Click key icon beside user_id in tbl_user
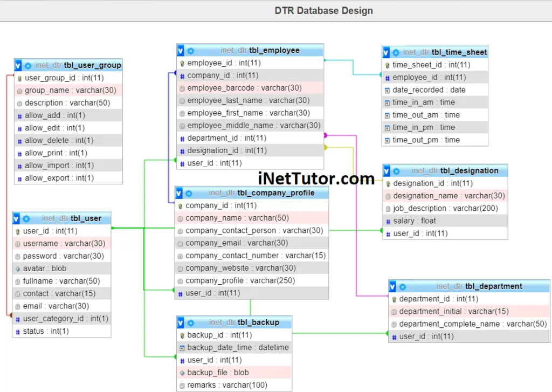Screen dimensions: 552x392 [18, 231]
